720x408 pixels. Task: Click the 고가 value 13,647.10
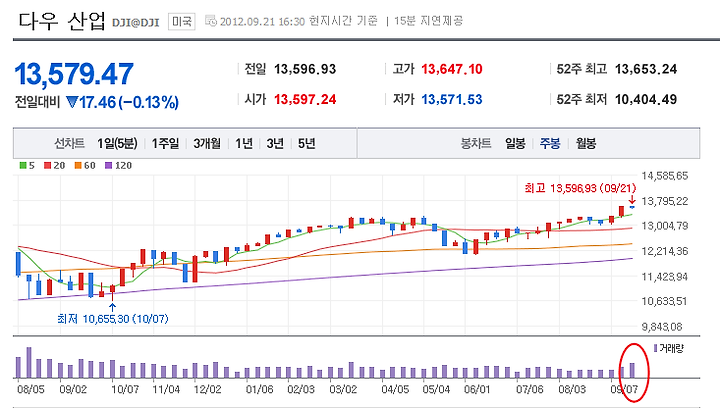coord(452,69)
